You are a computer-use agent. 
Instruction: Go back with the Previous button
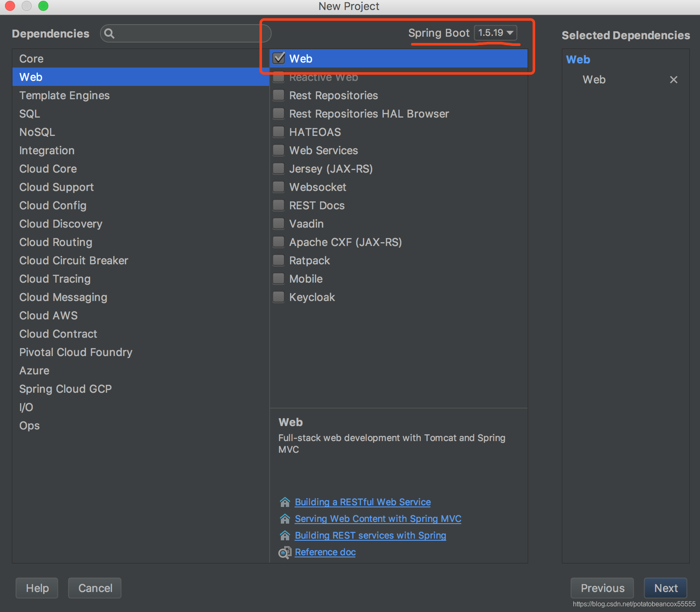(602, 588)
